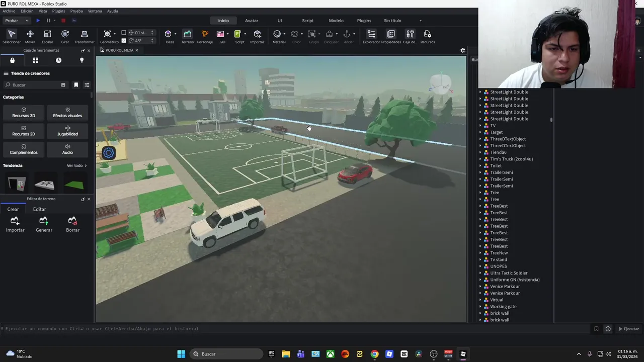The height and width of the screenshot is (362, 644).
Task: Toggle the Explorador panel
Action: pyautogui.click(x=371, y=36)
